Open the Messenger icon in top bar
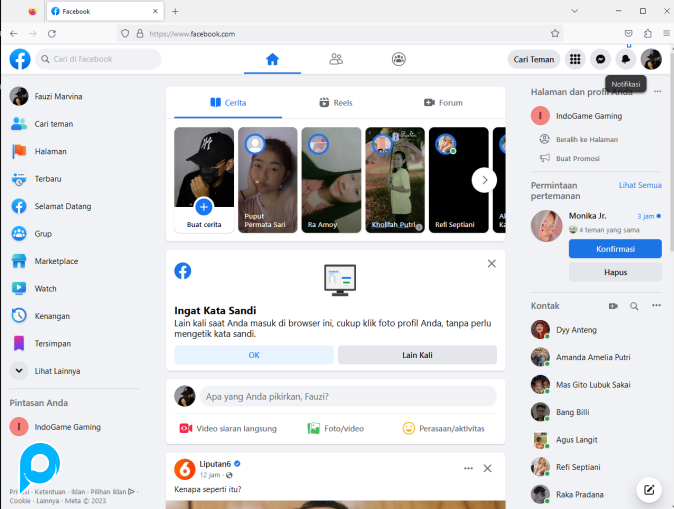Image resolution: width=674 pixels, height=509 pixels. pyautogui.click(x=600, y=59)
